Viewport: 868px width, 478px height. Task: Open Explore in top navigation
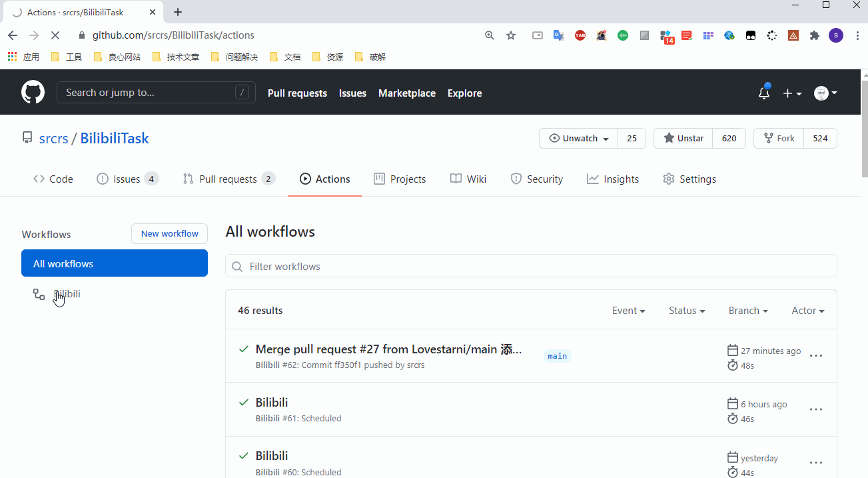(x=464, y=93)
